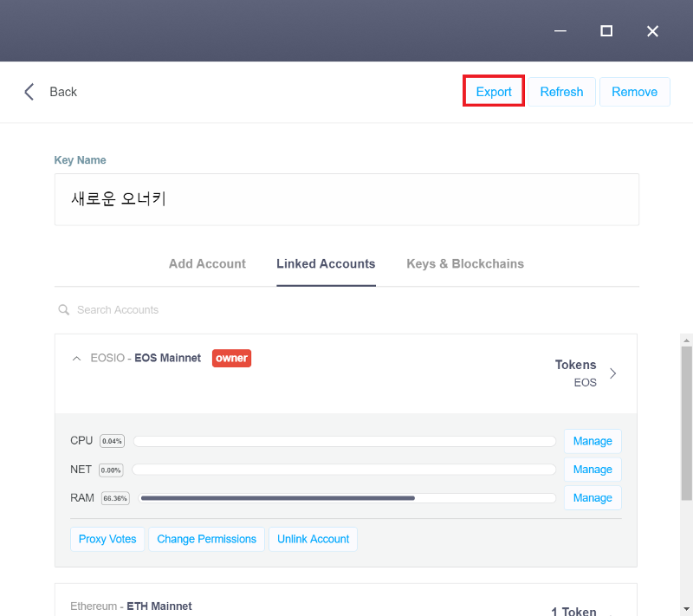The image size is (693, 616).
Task: Select the Linked Accounts tab
Action: (x=326, y=263)
